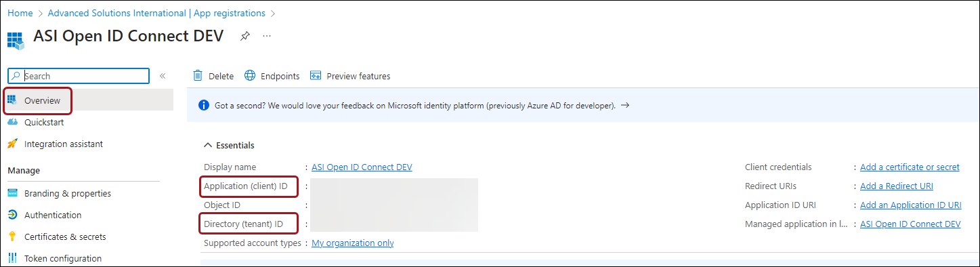Click the Delete trash can icon
Image resolution: width=980 pixels, height=267 pixels.
click(x=198, y=75)
